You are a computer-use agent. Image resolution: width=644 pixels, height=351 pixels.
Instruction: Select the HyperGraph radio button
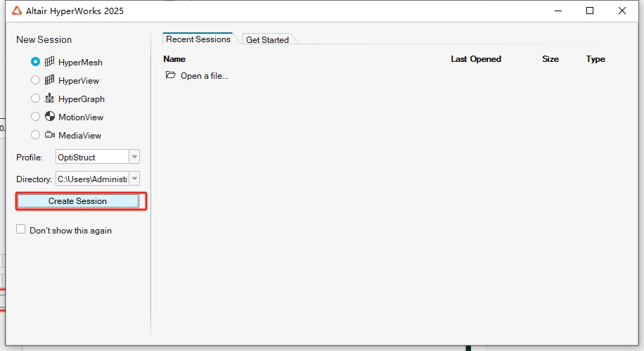(x=35, y=98)
